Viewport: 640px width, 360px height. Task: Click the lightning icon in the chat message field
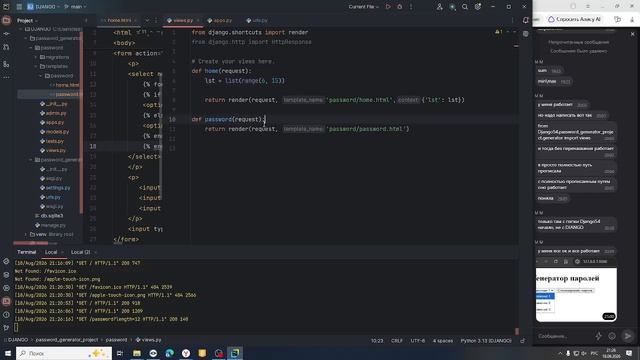tap(598, 336)
